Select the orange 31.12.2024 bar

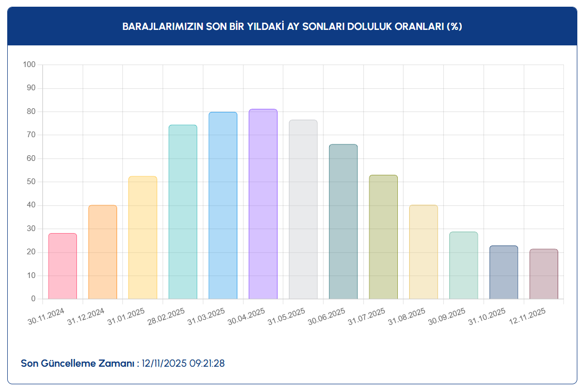point(103,252)
